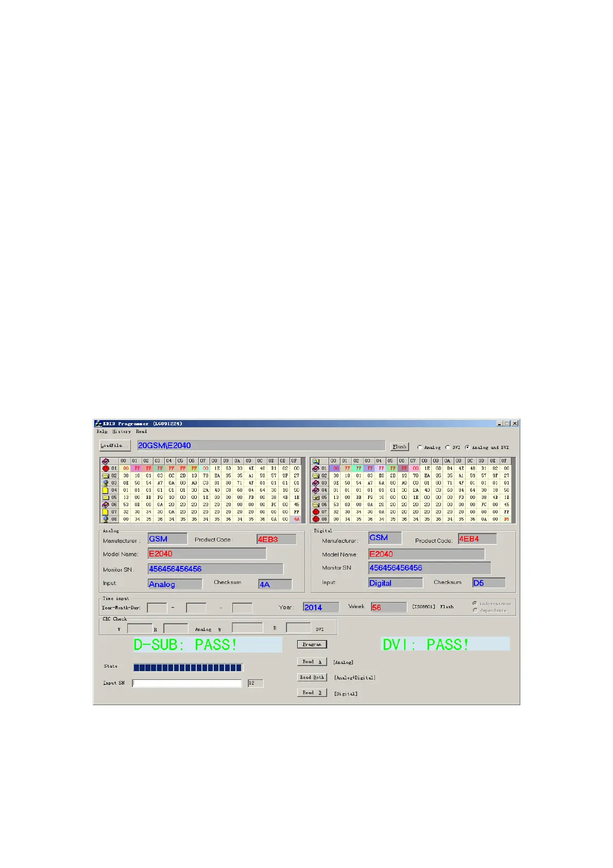Click the LoadFile button
613x868 pixels.
pyautogui.click(x=115, y=445)
